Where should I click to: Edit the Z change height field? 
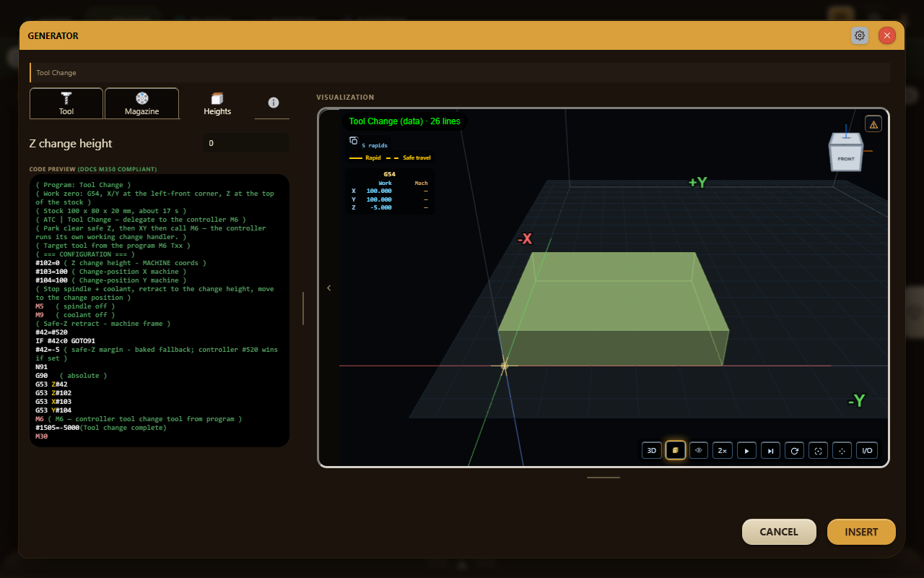point(246,143)
